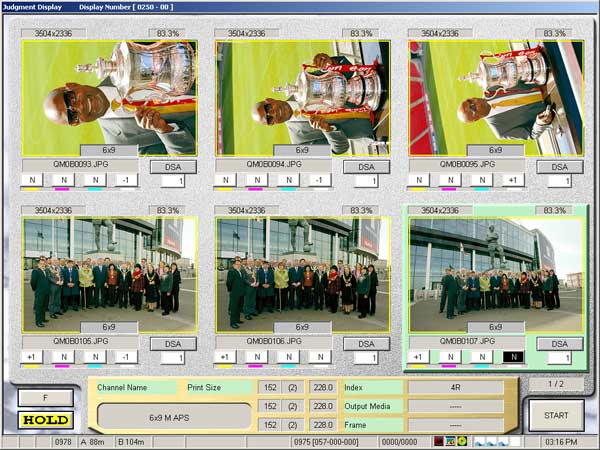Select cyan correction field of QM0B0093.JPG
600x450 pixels.
pyautogui.click(x=95, y=180)
